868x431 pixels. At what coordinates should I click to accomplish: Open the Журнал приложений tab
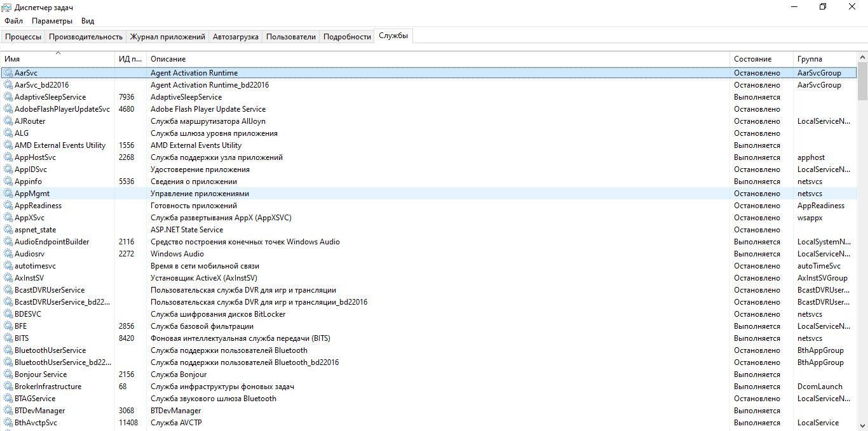point(168,37)
